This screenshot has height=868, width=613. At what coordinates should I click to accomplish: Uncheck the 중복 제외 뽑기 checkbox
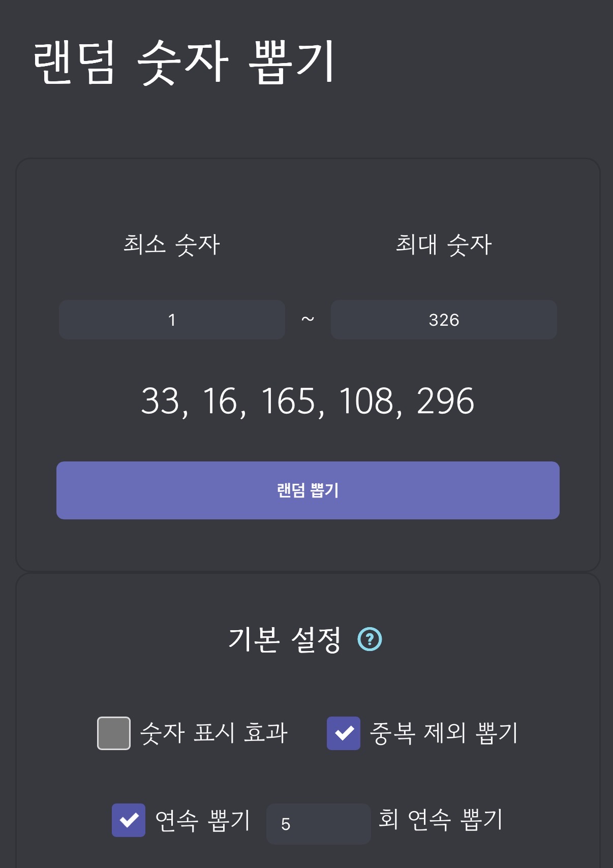point(344,733)
